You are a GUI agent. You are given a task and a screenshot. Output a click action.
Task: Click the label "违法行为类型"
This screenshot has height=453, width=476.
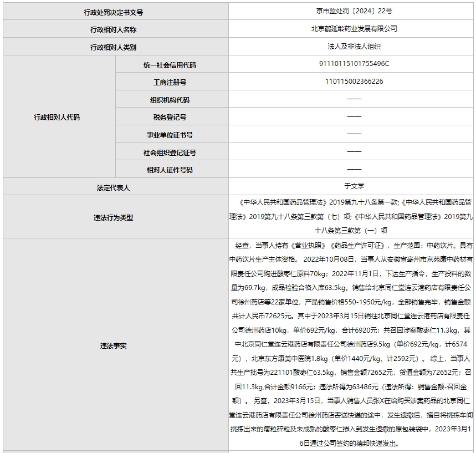point(113,217)
